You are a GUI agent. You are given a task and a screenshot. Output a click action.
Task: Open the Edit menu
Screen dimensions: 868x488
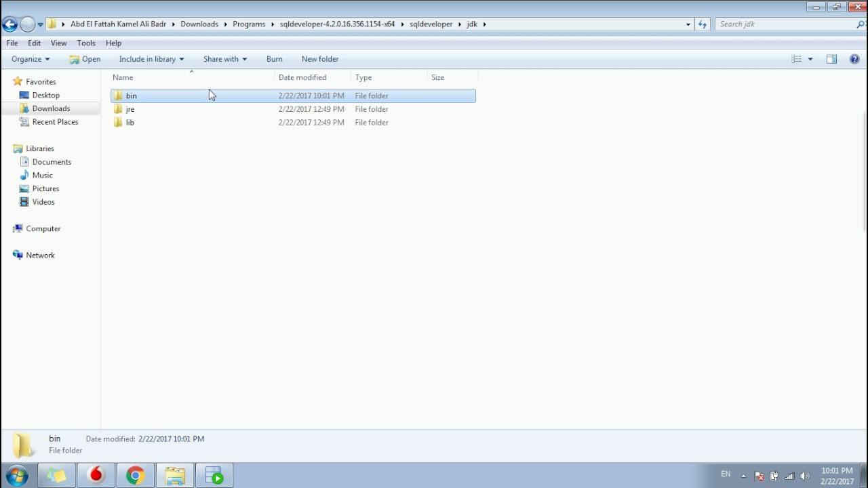(x=34, y=43)
